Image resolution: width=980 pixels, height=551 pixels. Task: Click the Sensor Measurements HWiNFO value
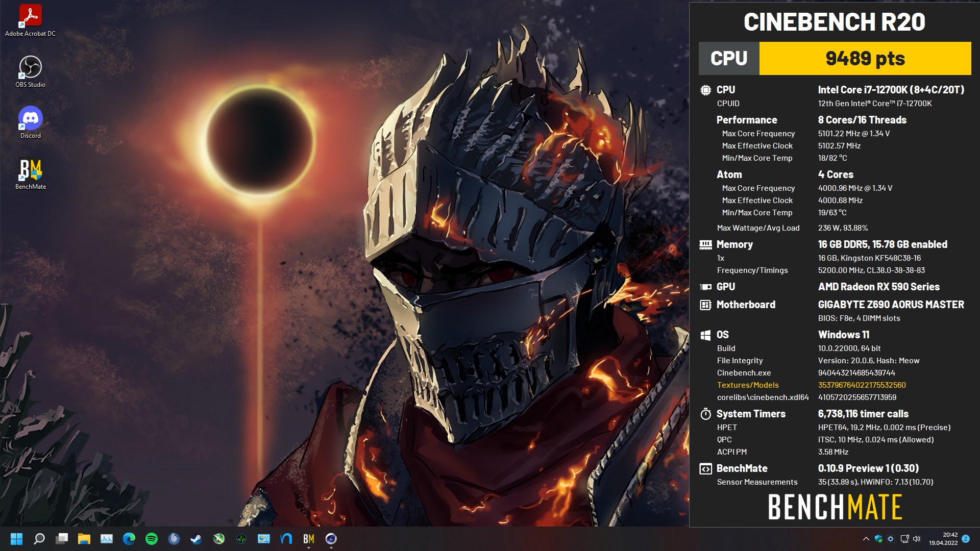point(875,482)
